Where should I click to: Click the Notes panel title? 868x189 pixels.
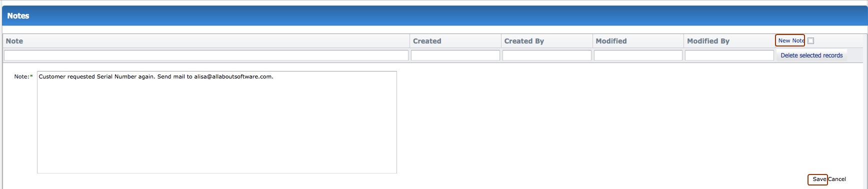coord(18,16)
